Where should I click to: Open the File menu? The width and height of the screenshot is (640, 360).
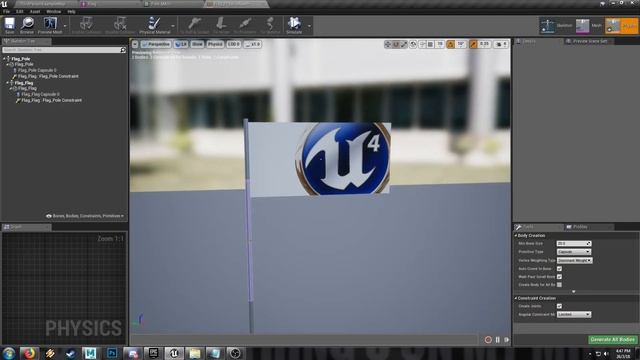(7, 11)
